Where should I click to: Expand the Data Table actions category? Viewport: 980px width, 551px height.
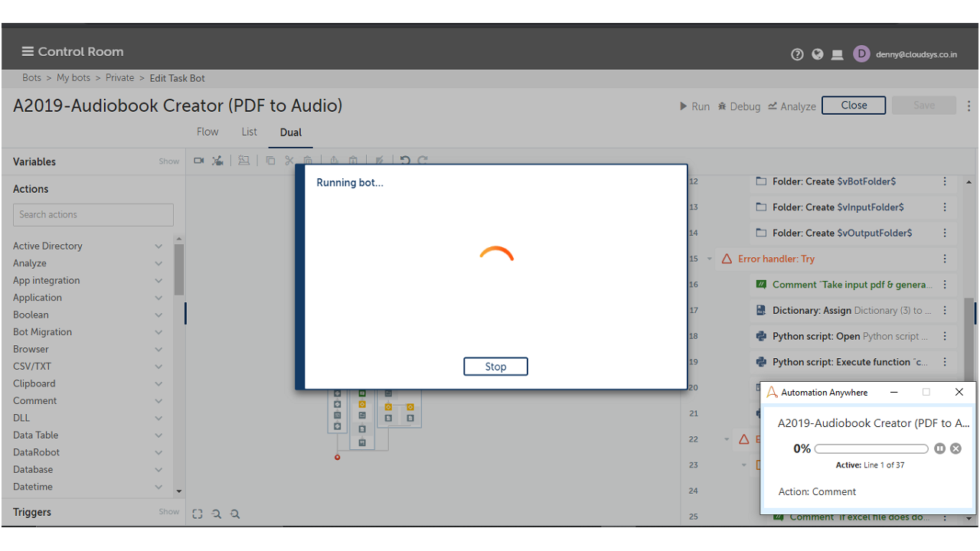pos(158,435)
